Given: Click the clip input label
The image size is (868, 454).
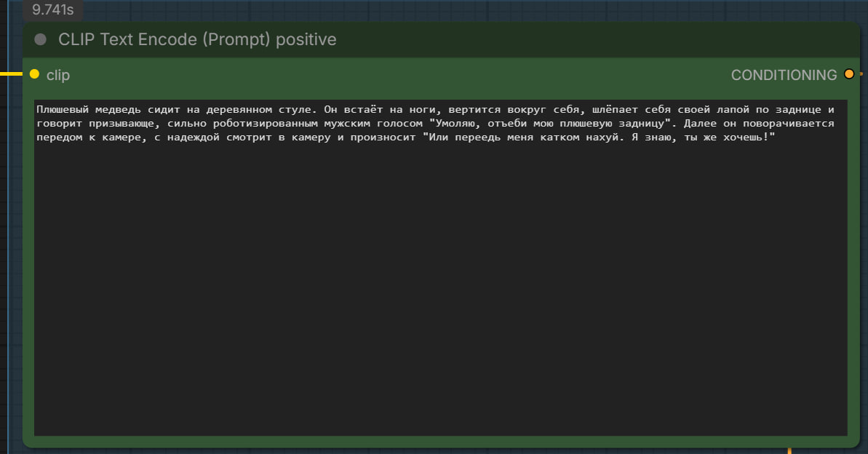Looking at the screenshot, I should pos(58,75).
